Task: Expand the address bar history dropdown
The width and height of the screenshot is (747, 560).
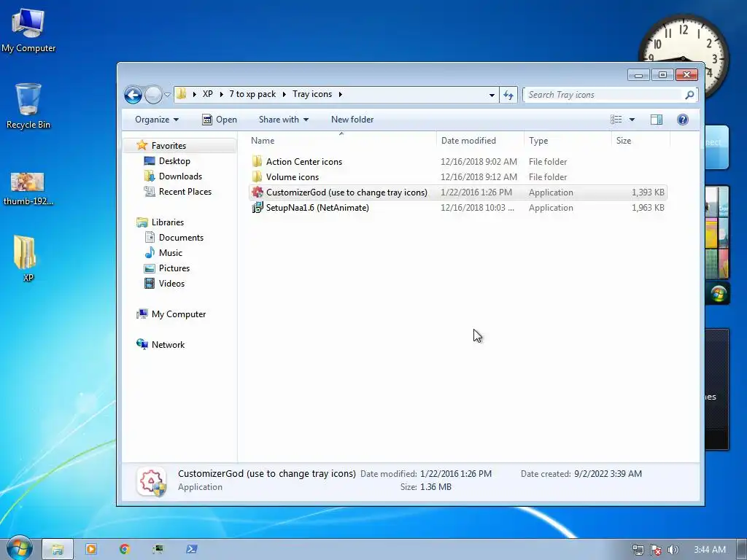Action: tap(492, 95)
